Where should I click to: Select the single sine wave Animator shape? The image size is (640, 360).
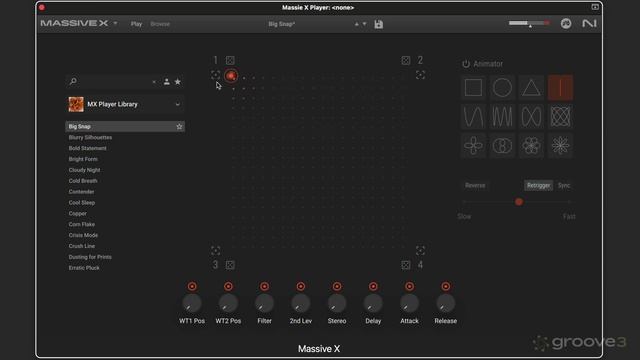(x=473, y=117)
